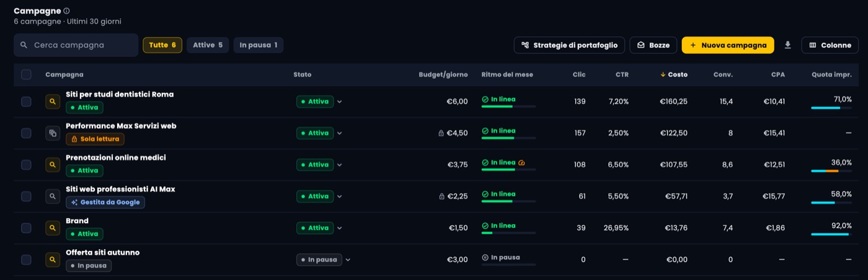Screen dimensions: 868x280
Task: Open Offerta siti autunno campaign name
Action: [103, 252]
